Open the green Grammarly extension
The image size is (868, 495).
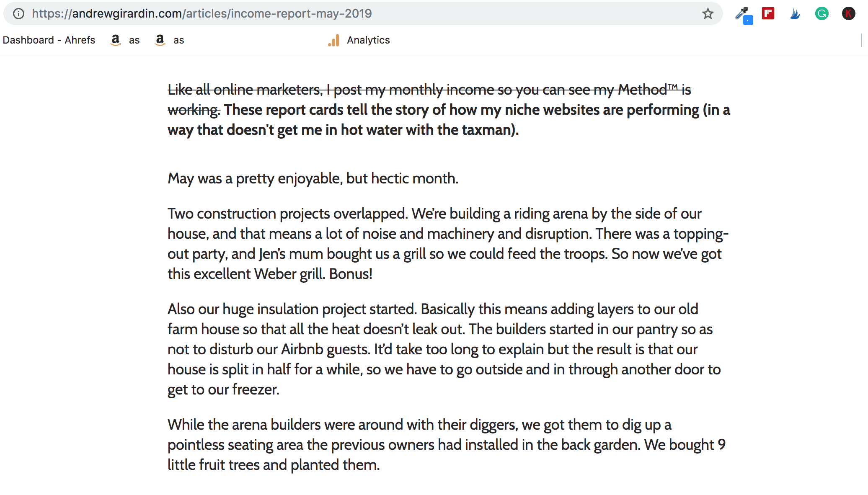(821, 13)
